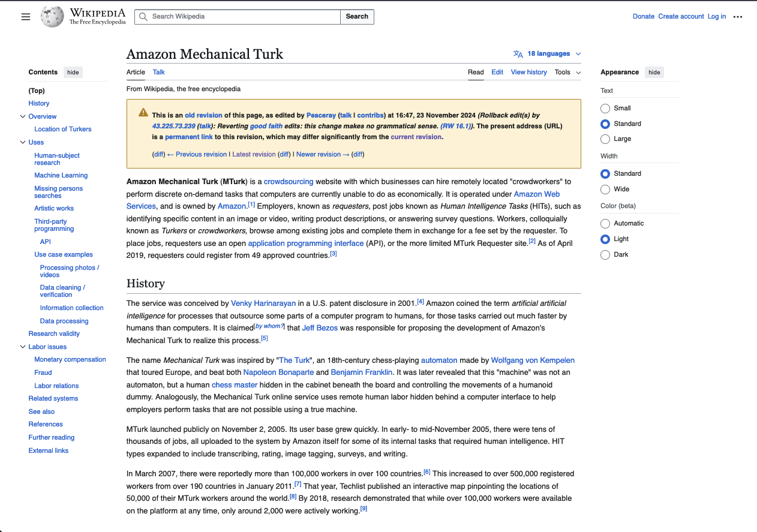Open the Tools dropdown menu
This screenshot has height=532, width=757.
coord(567,72)
